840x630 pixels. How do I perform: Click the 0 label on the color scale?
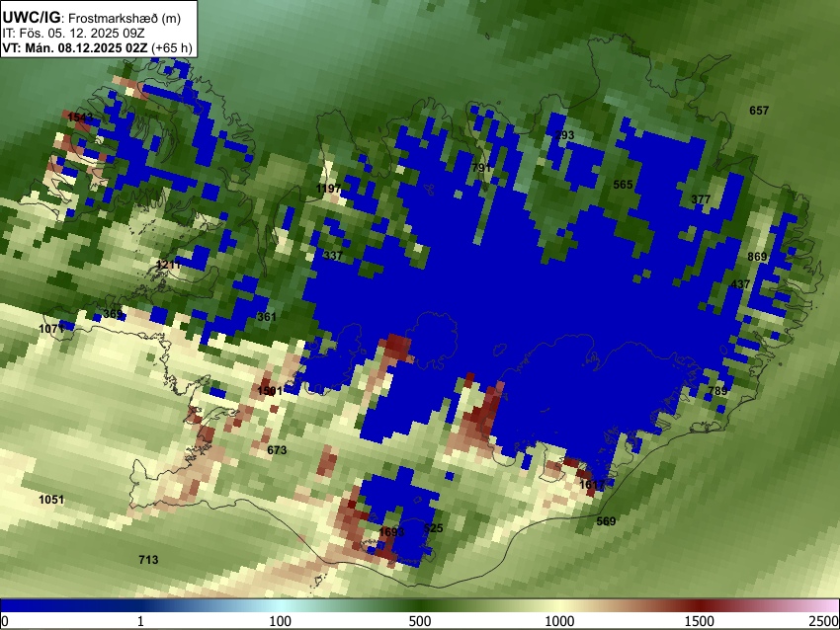(x=5, y=621)
